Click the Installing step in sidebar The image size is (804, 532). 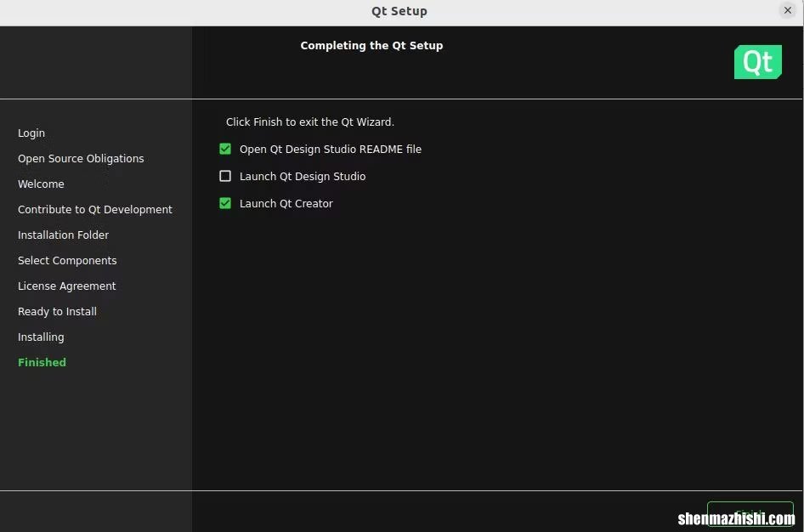coord(41,337)
